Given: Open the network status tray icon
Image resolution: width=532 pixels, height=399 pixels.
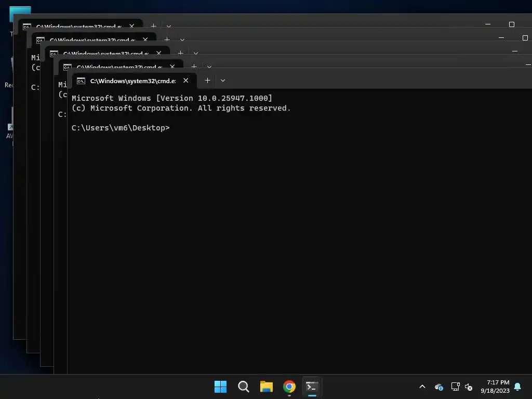Looking at the screenshot, I should tap(455, 387).
